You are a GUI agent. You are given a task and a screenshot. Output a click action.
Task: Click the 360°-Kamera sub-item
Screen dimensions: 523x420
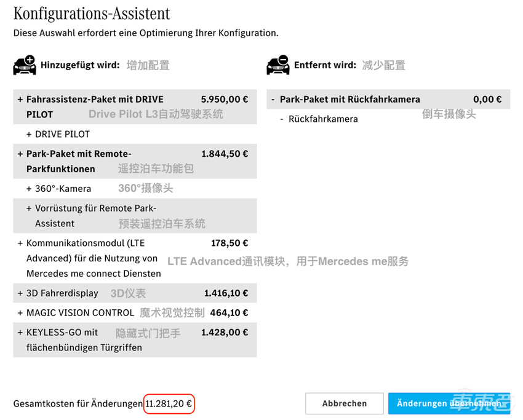click(63, 189)
